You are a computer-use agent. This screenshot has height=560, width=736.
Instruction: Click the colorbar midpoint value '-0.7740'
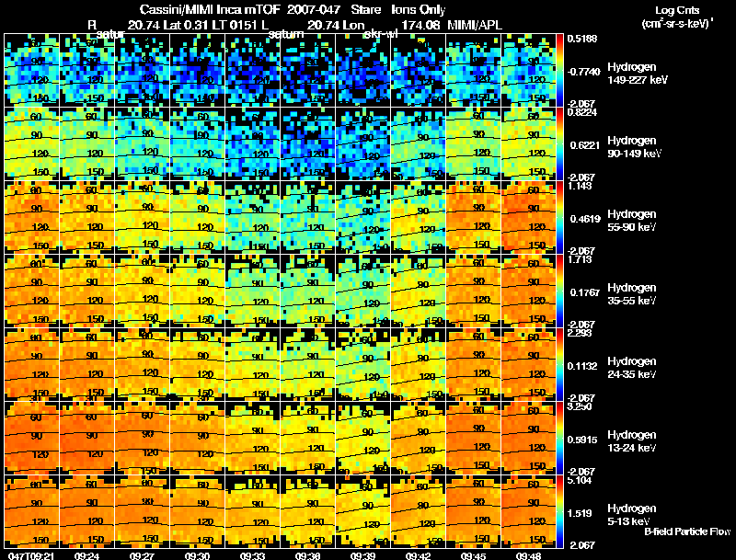[x=583, y=72]
